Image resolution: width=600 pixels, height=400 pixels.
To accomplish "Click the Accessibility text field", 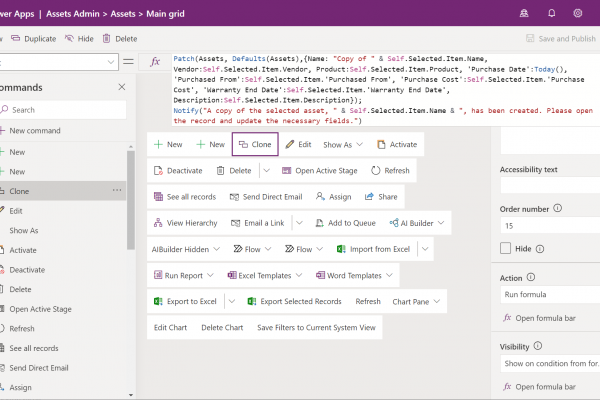I will (550, 185).
